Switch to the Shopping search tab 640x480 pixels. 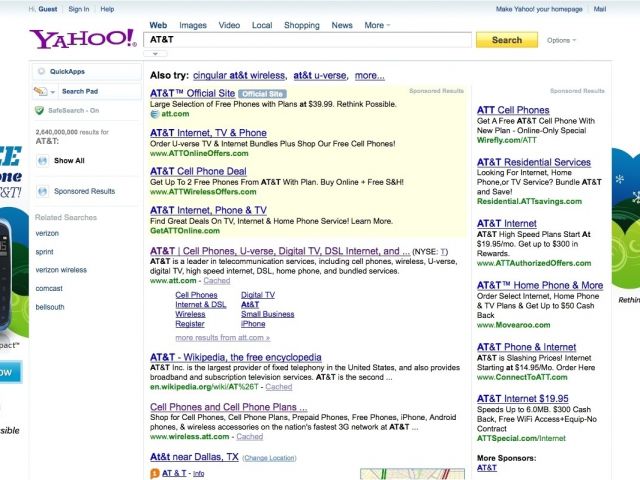[301, 25]
